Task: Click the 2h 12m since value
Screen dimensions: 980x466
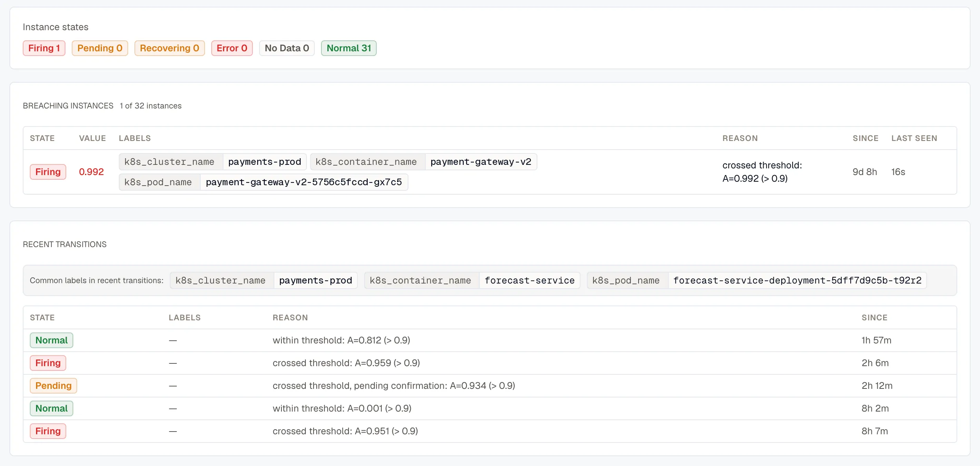Action: (x=877, y=386)
